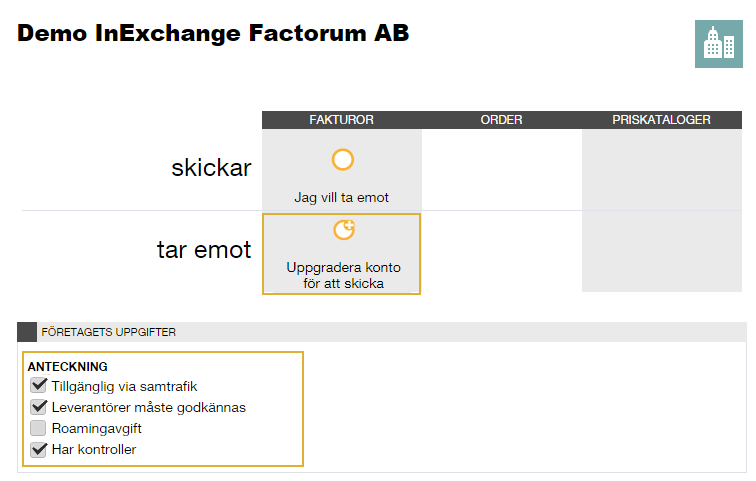Click the gray PRISKATALOGER cell in tar emot row
Screen dimensions: 756x481
662,252
